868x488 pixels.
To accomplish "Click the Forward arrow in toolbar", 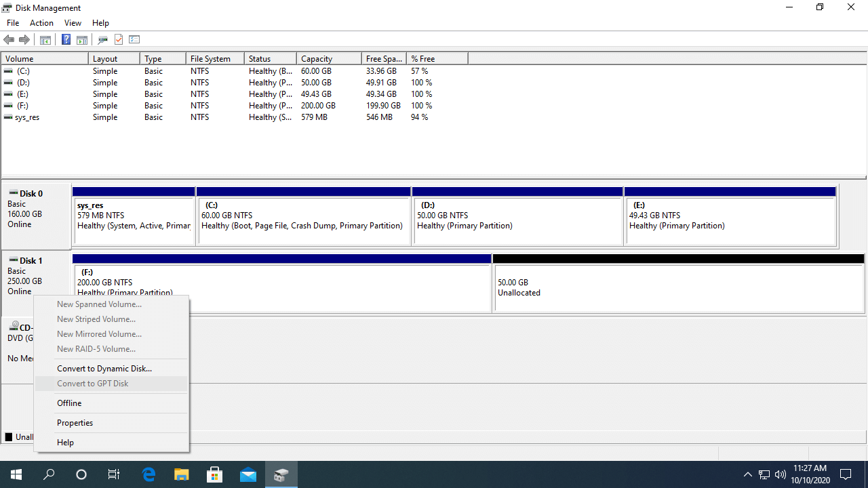I will pyautogui.click(x=24, y=40).
